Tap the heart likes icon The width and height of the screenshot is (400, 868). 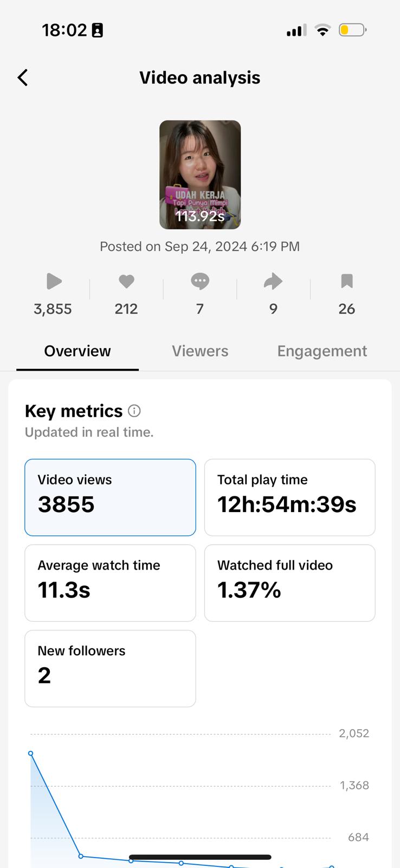[126, 281]
